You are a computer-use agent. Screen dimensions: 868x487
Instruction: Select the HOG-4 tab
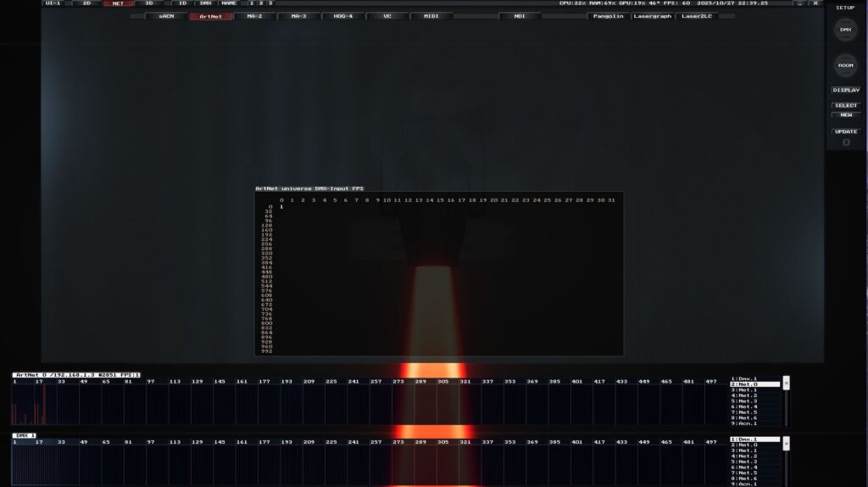click(342, 16)
